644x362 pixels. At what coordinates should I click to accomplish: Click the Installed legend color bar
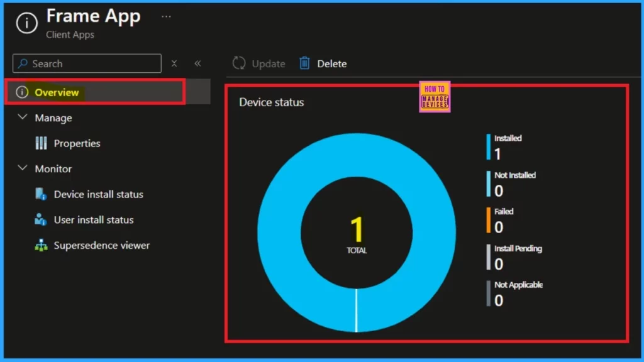(x=488, y=147)
